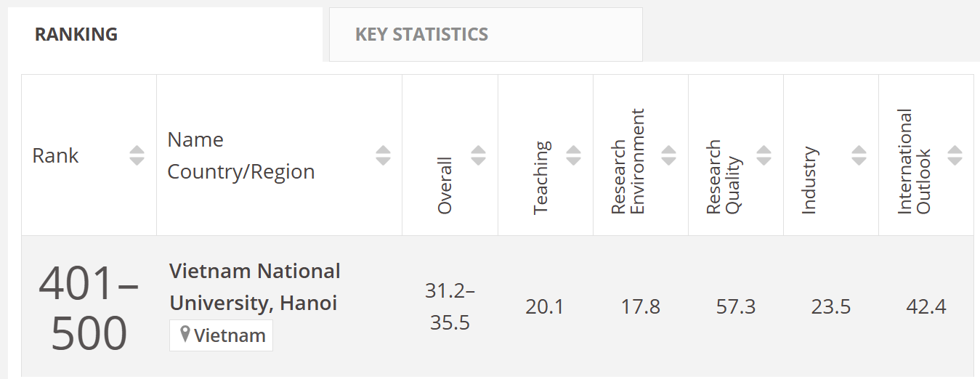Click the Name column header label

pyautogui.click(x=195, y=139)
